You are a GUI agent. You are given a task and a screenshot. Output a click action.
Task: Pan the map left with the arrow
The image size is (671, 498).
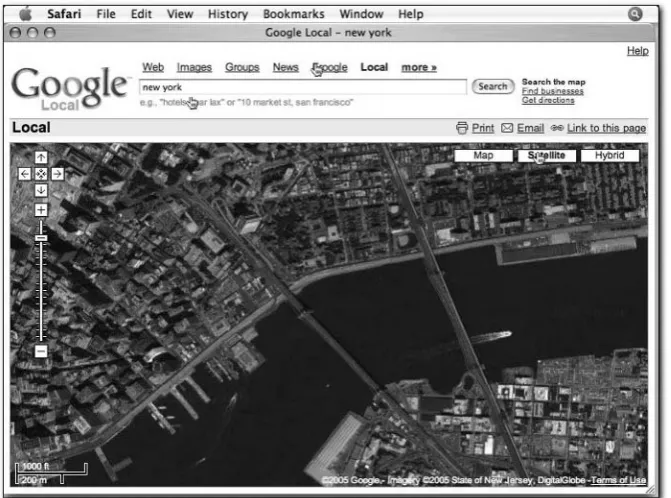coord(25,174)
